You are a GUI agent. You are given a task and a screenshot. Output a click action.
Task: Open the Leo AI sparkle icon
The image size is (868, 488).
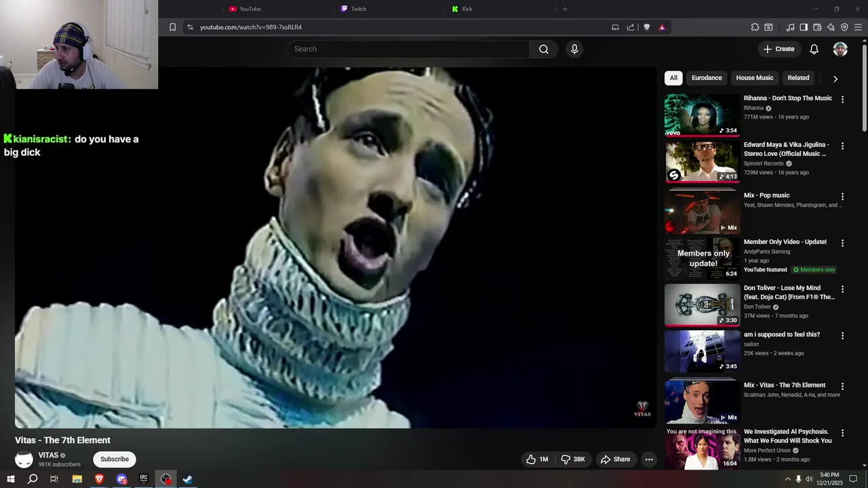click(x=831, y=27)
